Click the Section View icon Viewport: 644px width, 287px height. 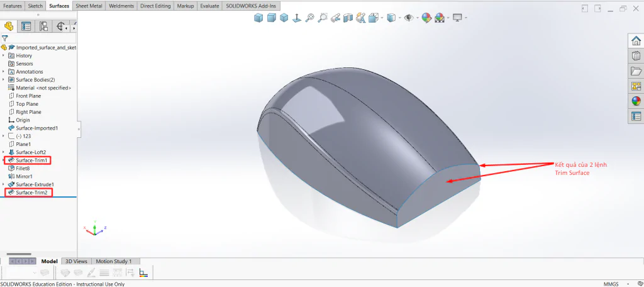click(x=348, y=18)
